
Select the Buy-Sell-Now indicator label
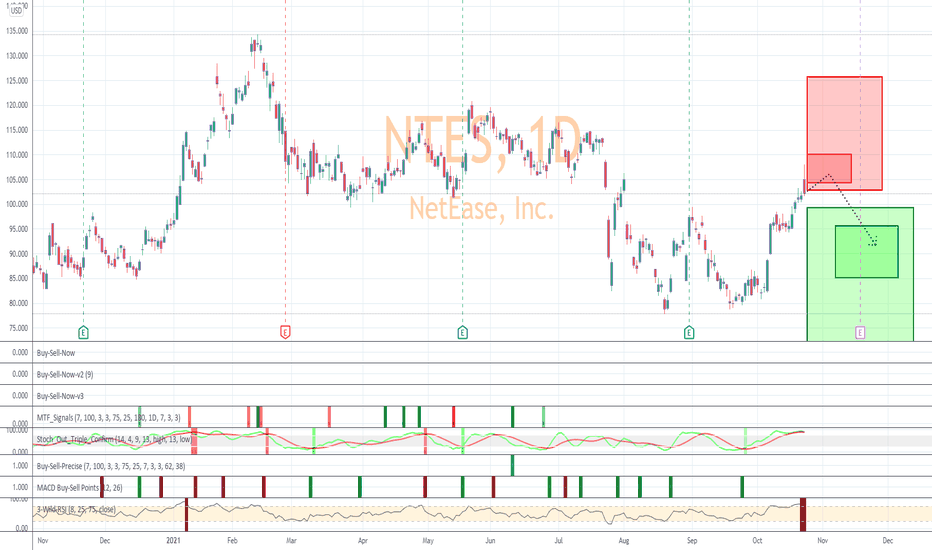[56, 353]
